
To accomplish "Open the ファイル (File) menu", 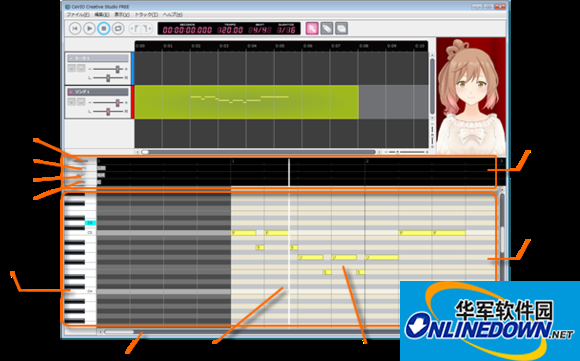I will pos(78,14).
